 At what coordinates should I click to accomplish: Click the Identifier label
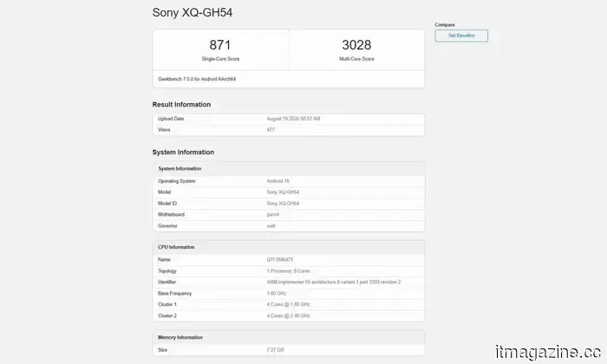coord(166,282)
